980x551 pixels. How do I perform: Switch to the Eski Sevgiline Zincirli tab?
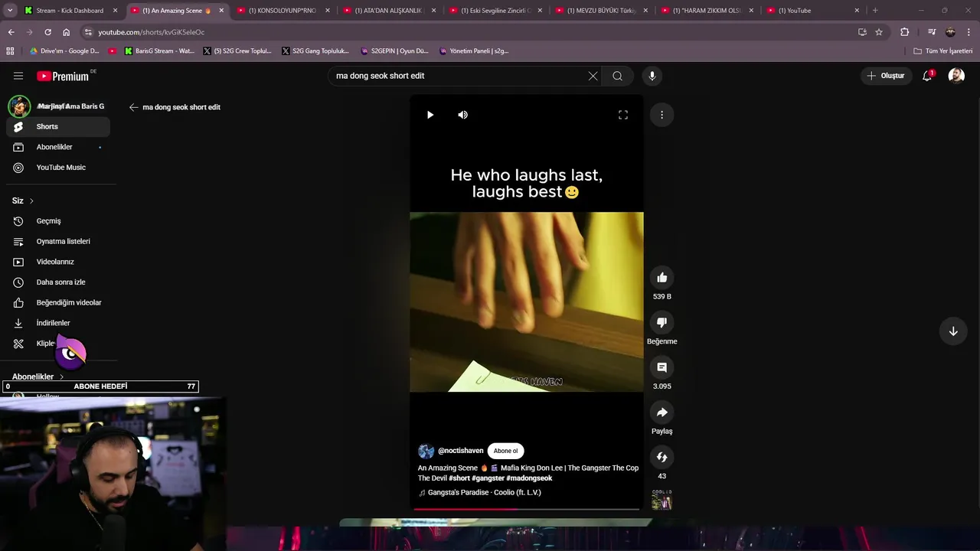click(495, 11)
